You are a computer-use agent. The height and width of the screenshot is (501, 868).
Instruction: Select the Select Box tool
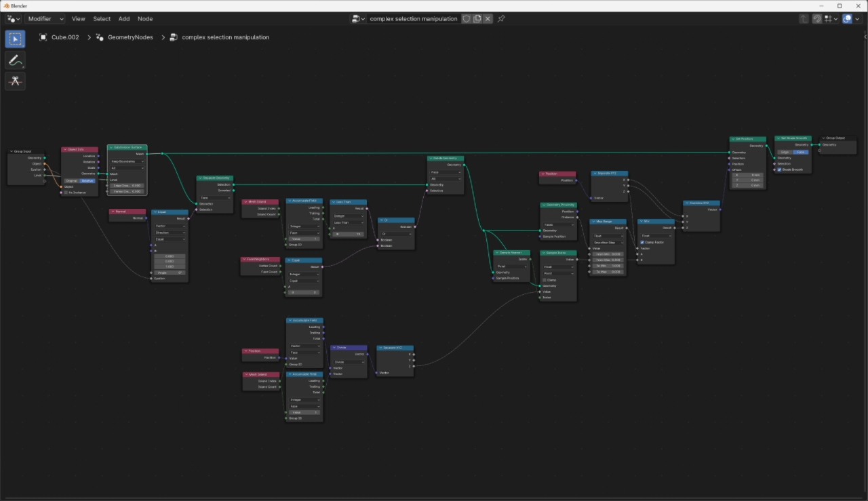15,39
